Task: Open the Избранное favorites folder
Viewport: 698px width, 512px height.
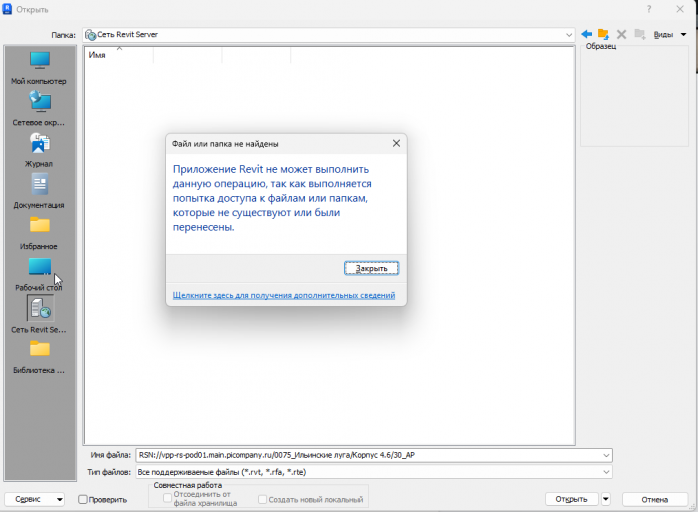Action: click(x=40, y=232)
